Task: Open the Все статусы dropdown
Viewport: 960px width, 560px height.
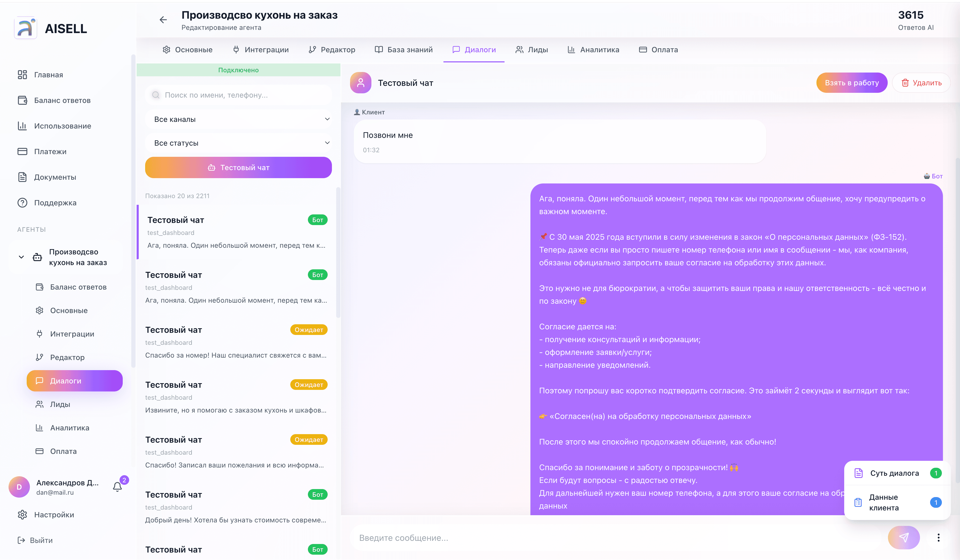Action: click(x=238, y=143)
